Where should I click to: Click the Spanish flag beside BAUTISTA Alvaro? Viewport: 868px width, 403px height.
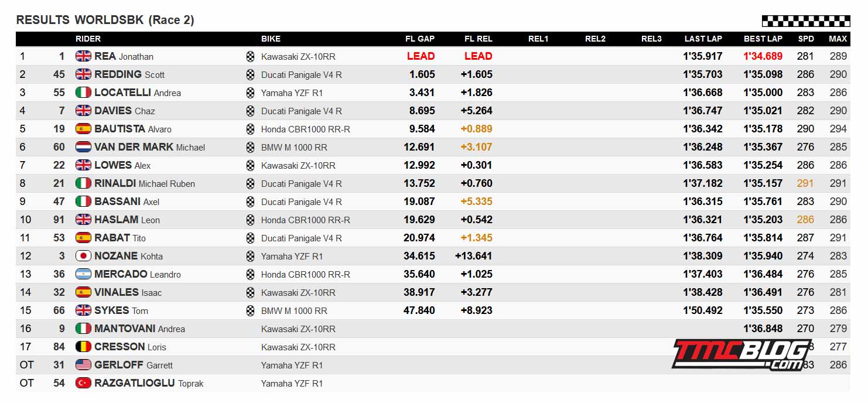tap(84, 129)
